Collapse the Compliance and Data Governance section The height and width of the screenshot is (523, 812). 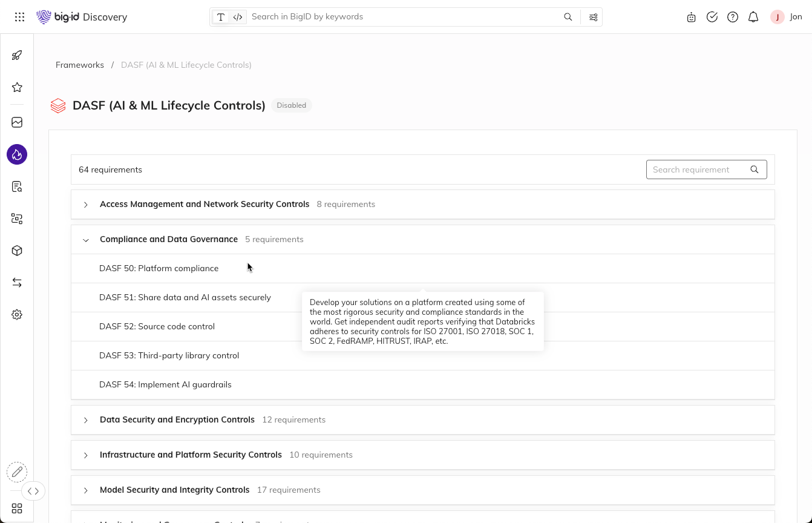click(x=85, y=240)
